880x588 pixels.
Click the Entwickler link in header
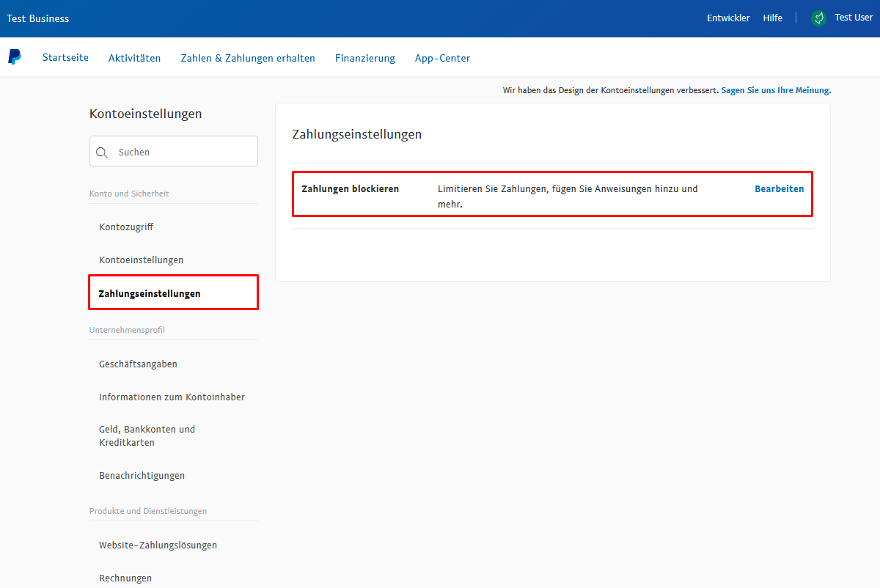[728, 18]
